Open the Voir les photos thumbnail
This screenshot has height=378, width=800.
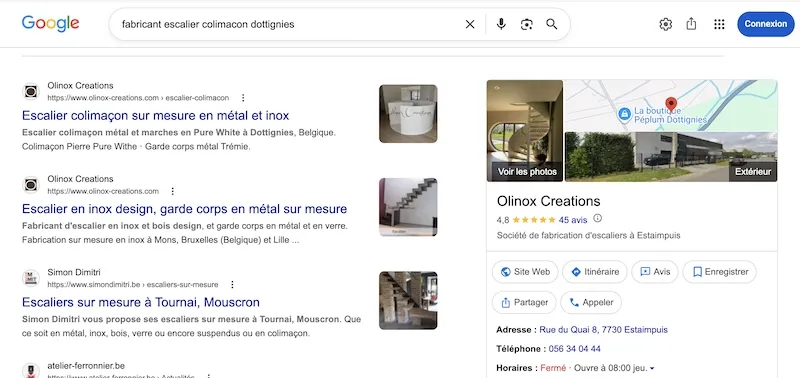point(525,131)
